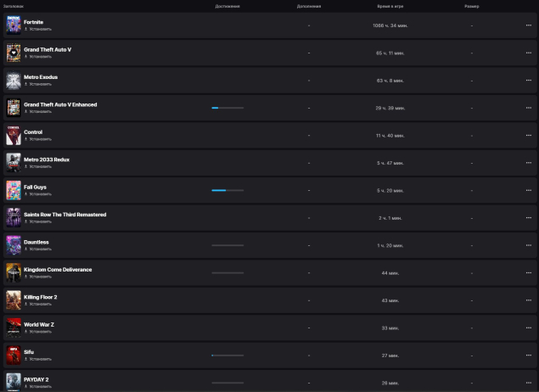Click the three dots on the Control row
Screen dimensions: 539x392
point(528,136)
